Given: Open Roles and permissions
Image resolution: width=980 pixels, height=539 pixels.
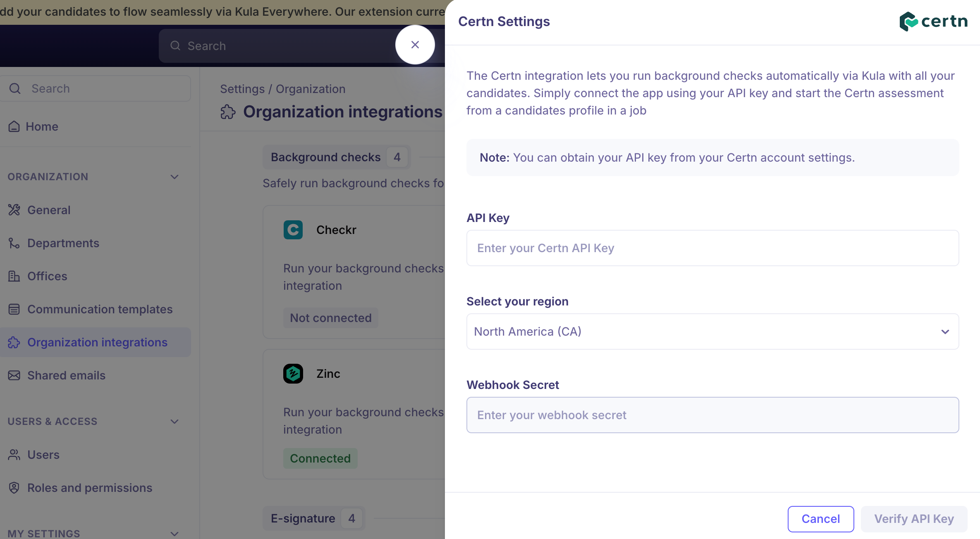Looking at the screenshot, I should [x=96, y=488].
